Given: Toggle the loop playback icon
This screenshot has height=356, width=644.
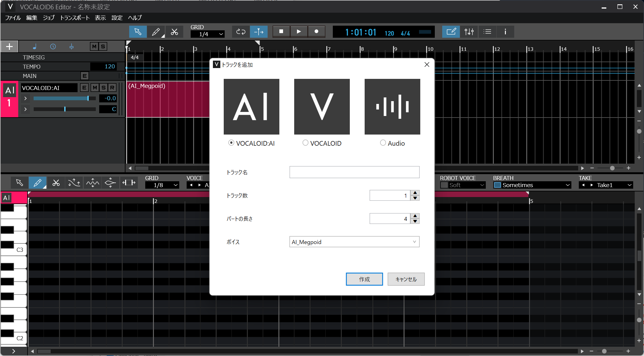Looking at the screenshot, I should [241, 32].
